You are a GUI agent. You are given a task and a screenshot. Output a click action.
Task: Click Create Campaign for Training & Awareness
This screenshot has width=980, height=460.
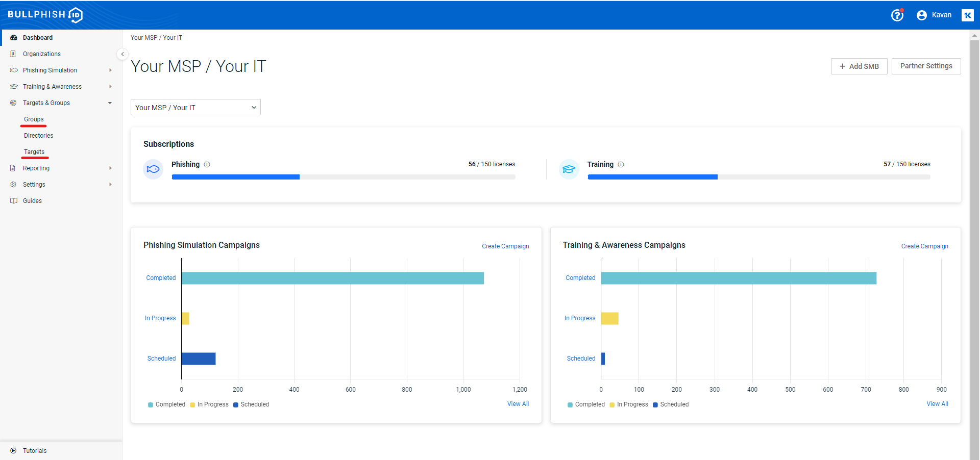pyautogui.click(x=925, y=246)
